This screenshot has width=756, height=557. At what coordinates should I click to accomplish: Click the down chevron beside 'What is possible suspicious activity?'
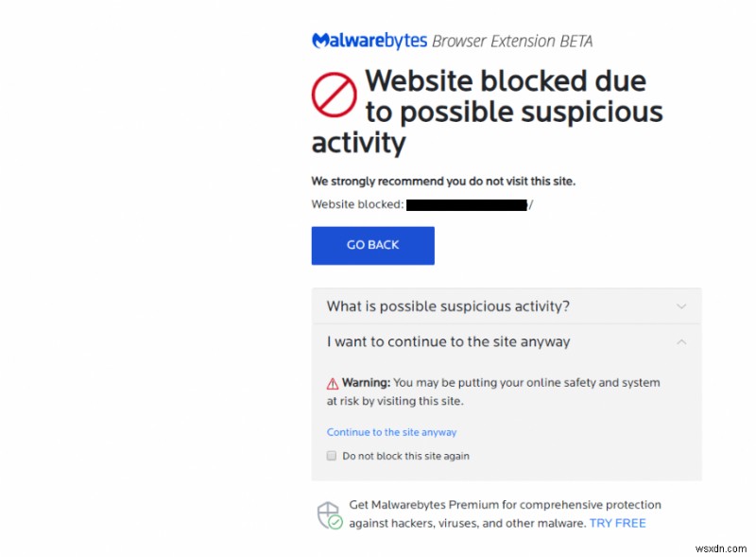click(681, 306)
